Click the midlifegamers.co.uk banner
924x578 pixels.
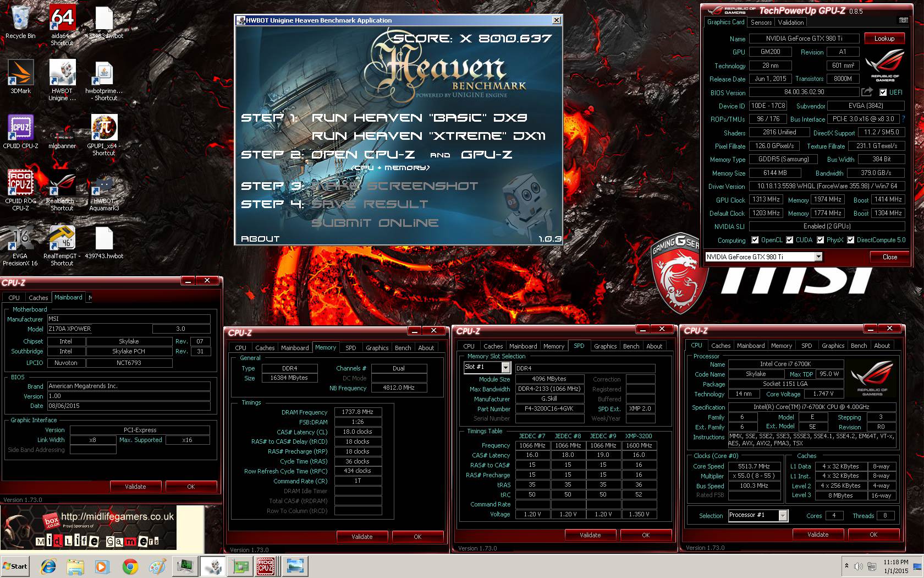pos(89,527)
